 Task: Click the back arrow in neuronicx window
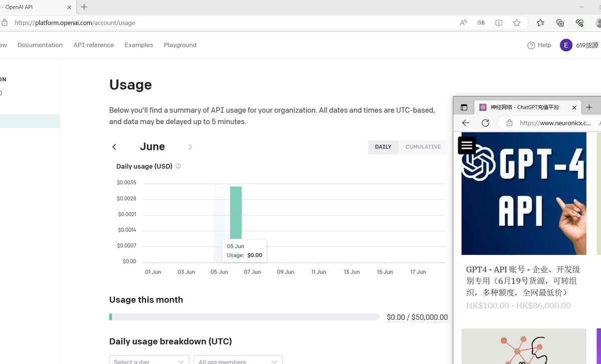click(466, 123)
